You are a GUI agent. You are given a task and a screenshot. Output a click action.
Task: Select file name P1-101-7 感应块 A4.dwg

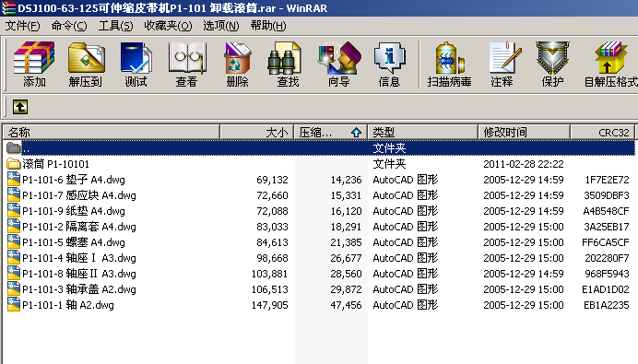coord(79,195)
